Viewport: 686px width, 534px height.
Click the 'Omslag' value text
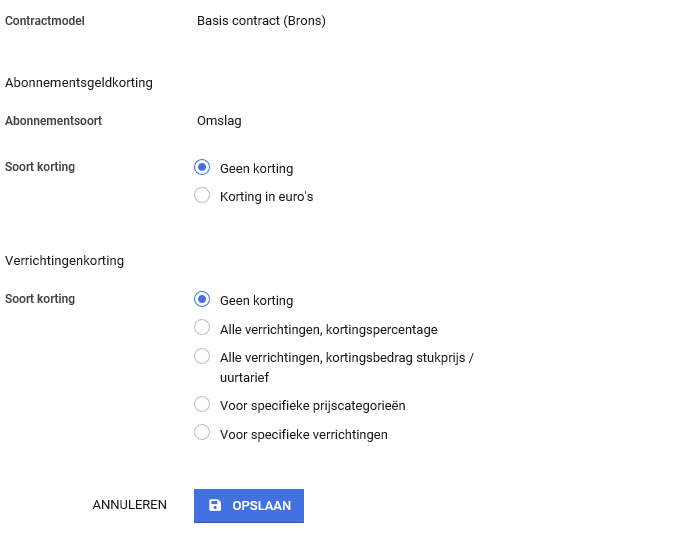pyautogui.click(x=219, y=121)
